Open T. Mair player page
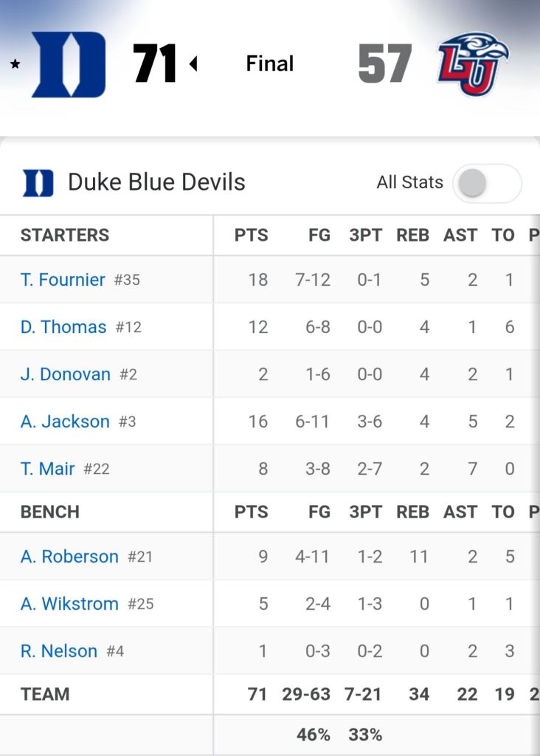Viewport: 540px width, 756px height. [x=47, y=469]
